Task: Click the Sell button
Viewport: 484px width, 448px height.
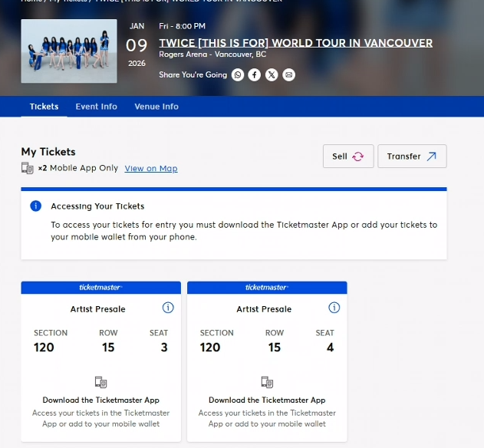Action: pos(348,156)
